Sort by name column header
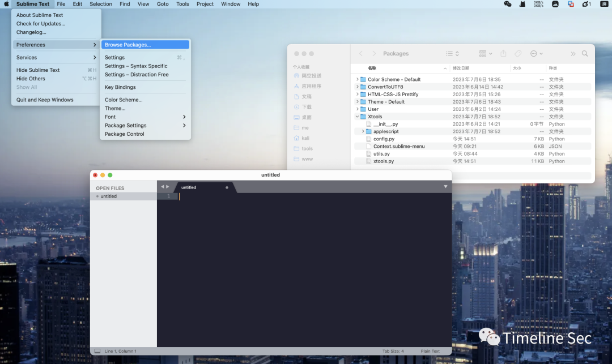The height and width of the screenshot is (364, 612). coord(401,68)
